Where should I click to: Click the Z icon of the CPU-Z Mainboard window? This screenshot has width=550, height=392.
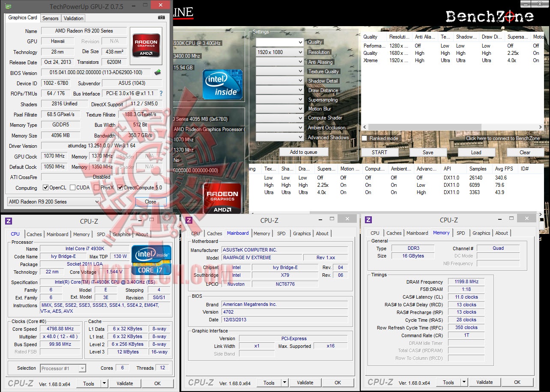click(188, 220)
